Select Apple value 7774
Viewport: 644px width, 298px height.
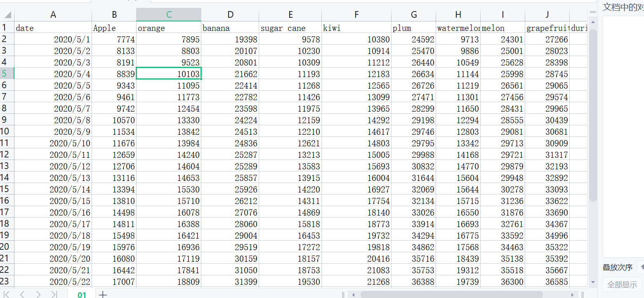point(114,39)
